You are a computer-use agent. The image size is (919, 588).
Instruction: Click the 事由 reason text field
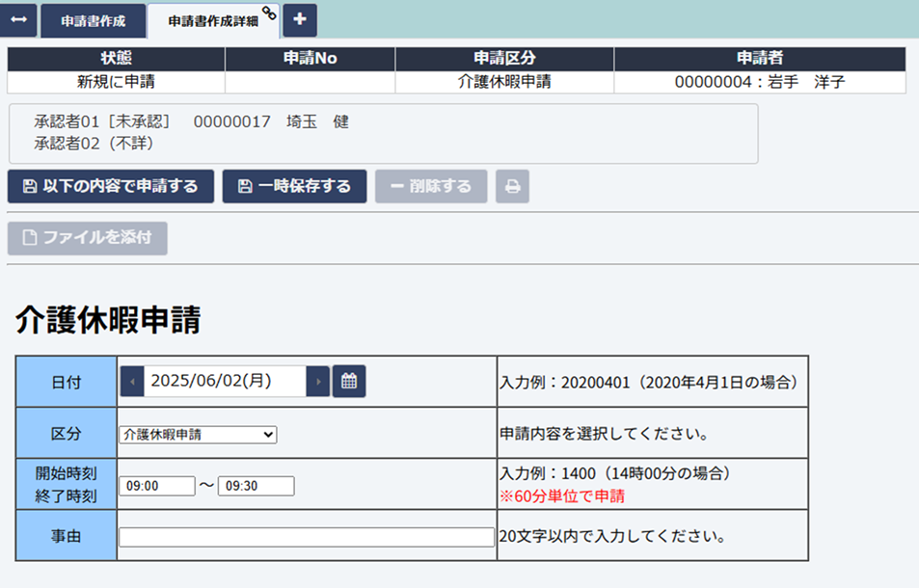click(306, 537)
